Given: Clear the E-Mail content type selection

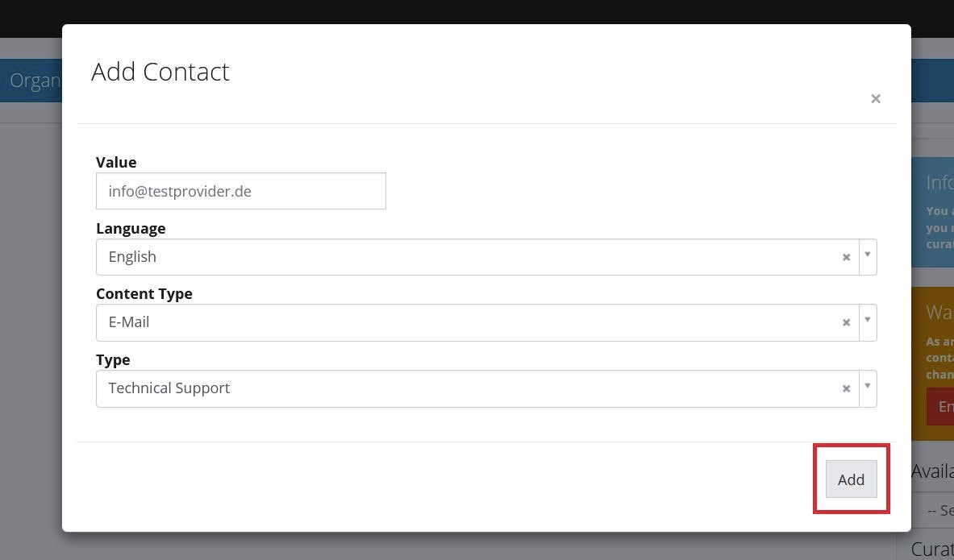Looking at the screenshot, I should coord(846,322).
